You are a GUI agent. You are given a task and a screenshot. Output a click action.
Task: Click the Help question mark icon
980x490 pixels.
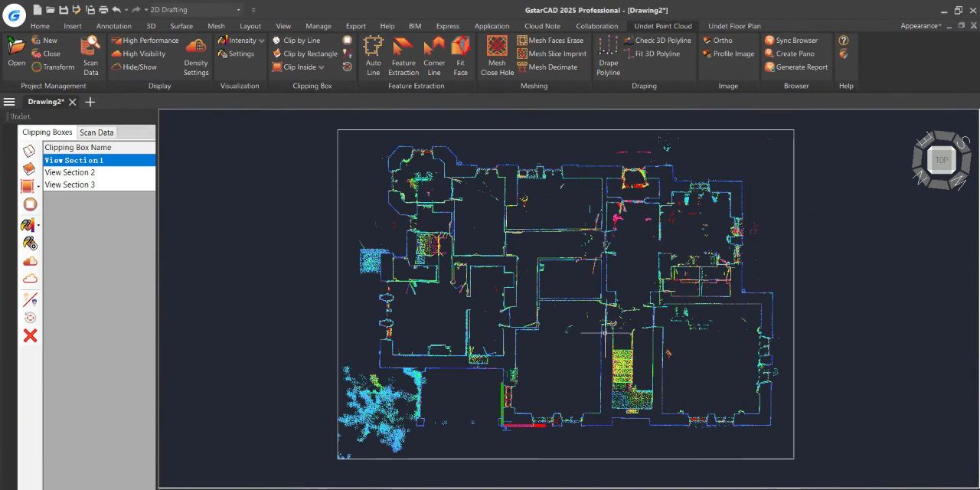(844, 41)
